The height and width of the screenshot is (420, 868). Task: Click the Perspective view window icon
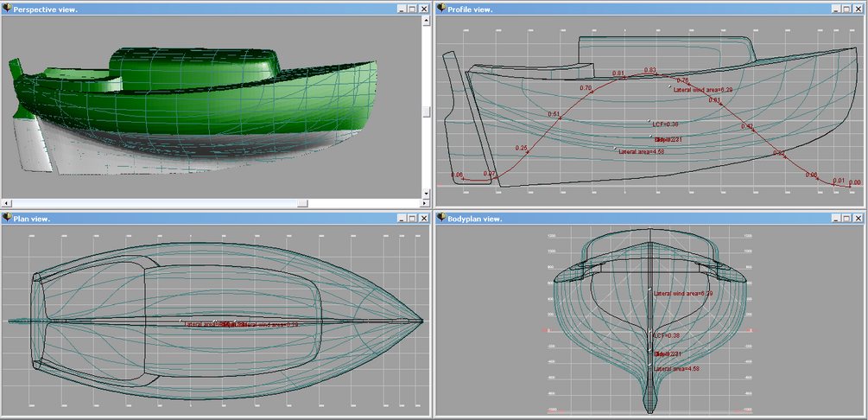coord(7,9)
